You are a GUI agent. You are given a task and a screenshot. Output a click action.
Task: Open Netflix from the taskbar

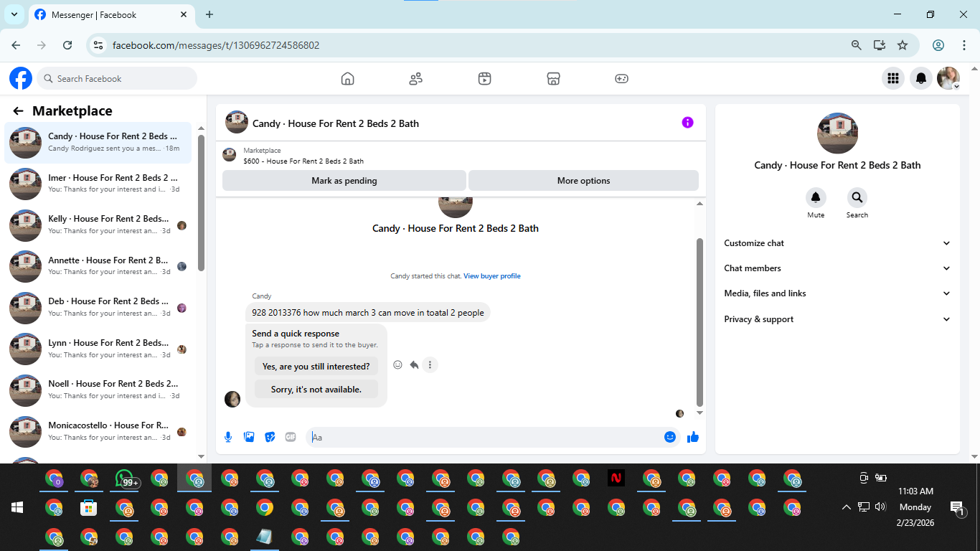[x=616, y=479]
